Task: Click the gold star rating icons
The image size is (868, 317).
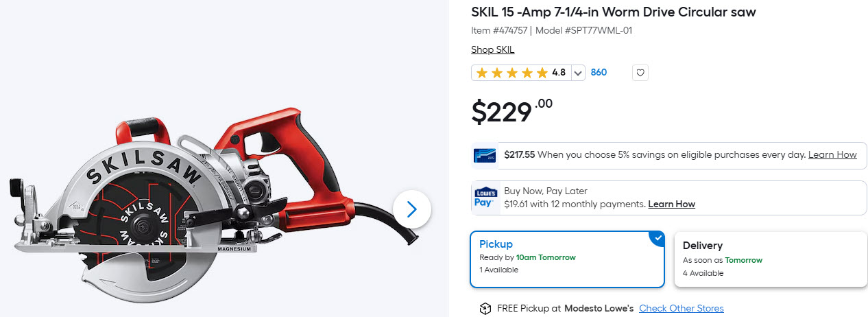Action: point(511,72)
